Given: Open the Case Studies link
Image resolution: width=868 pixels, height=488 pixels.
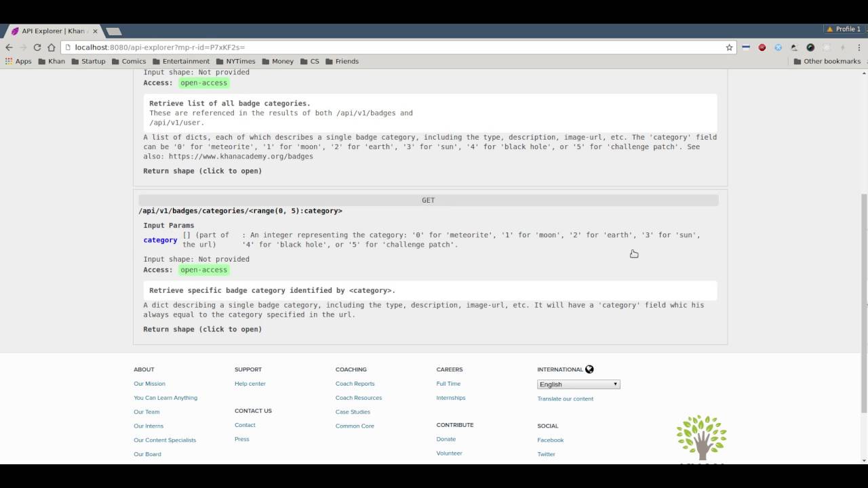Looking at the screenshot, I should pyautogui.click(x=353, y=412).
